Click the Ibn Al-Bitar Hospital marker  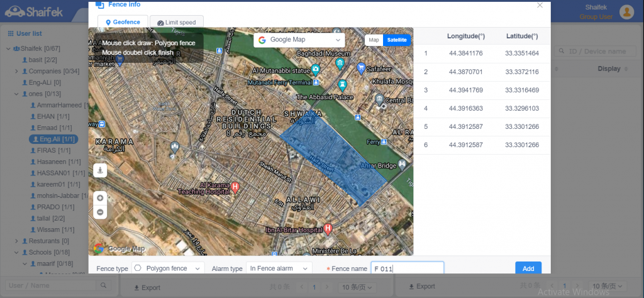[327, 229]
